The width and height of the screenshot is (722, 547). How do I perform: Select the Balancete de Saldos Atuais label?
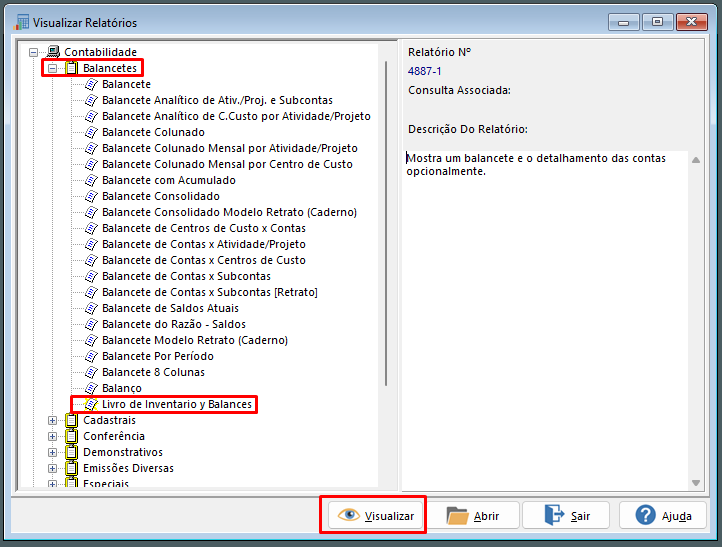click(170, 308)
